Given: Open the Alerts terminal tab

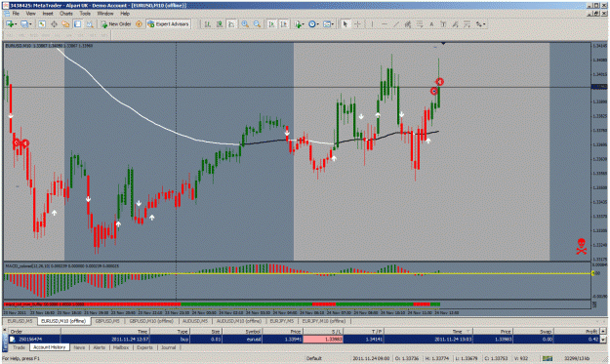Looking at the screenshot, I should (100, 347).
